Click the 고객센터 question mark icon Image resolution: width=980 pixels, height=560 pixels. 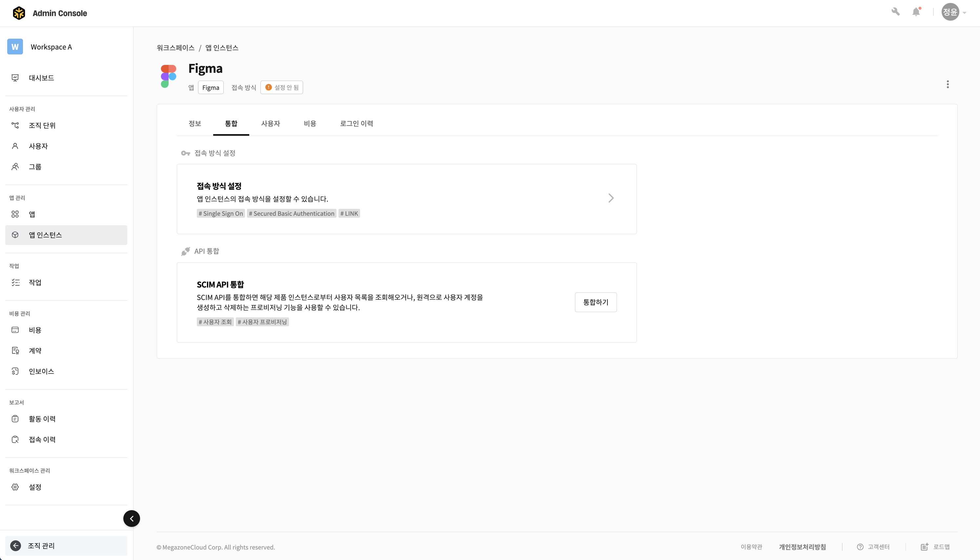[x=860, y=547]
